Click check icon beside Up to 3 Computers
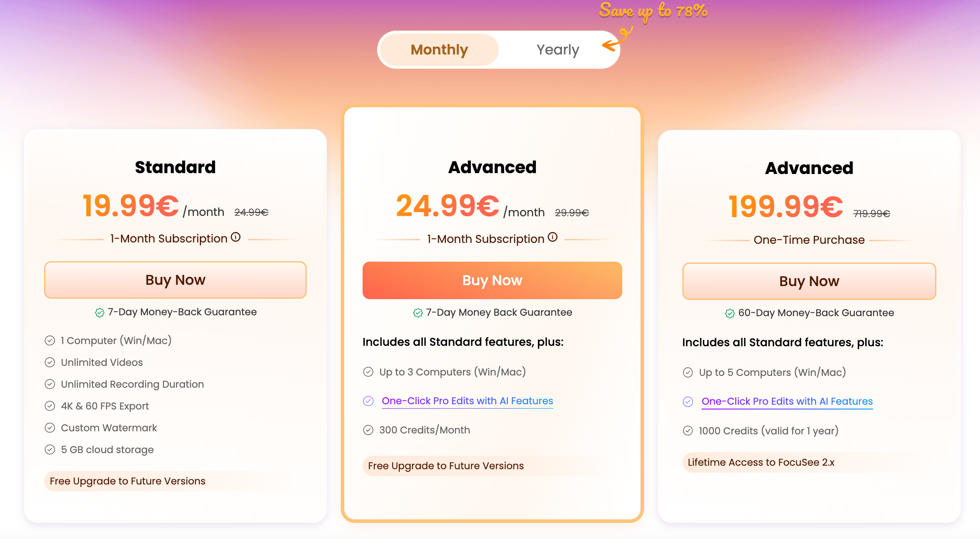Image resolution: width=980 pixels, height=539 pixels. pos(368,372)
